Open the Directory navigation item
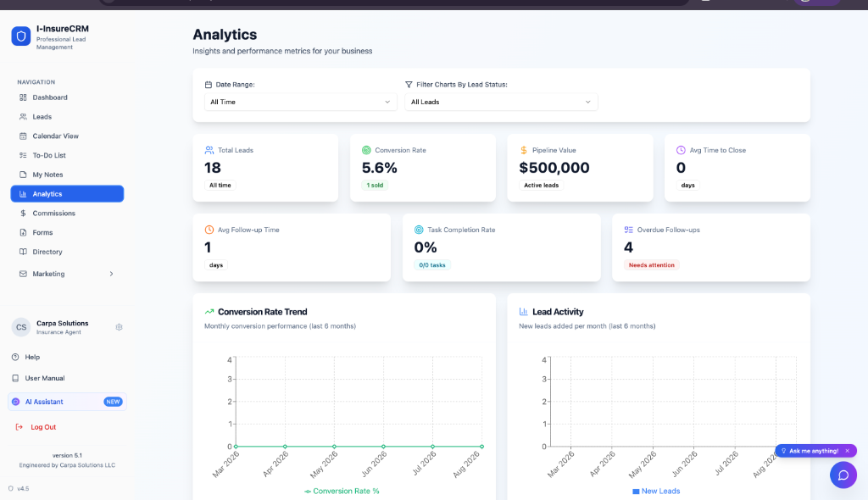This screenshot has height=500, width=868. [x=67, y=252]
